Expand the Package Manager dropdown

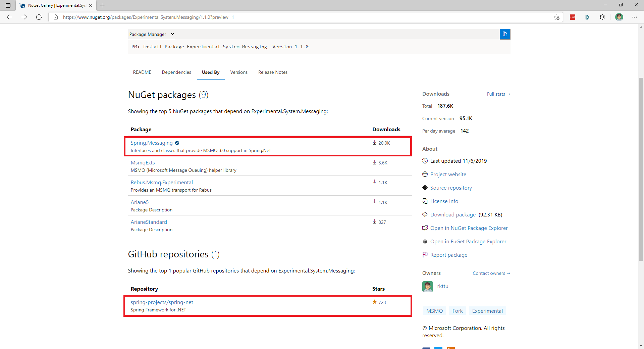[x=152, y=34]
